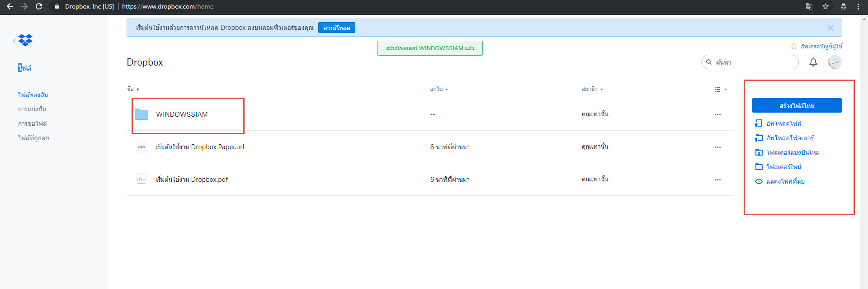This screenshot has height=289, width=868.
Task: Click the คุณเท่านั้น members cell for Dropbox Paper.url
Action: (x=595, y=147)
